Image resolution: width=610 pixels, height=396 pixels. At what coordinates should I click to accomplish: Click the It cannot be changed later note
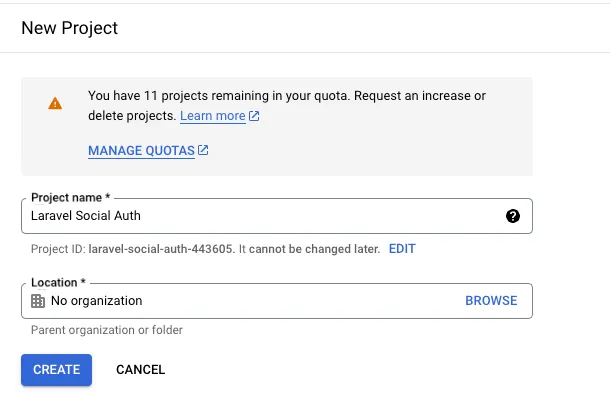(x=309, y=249)
